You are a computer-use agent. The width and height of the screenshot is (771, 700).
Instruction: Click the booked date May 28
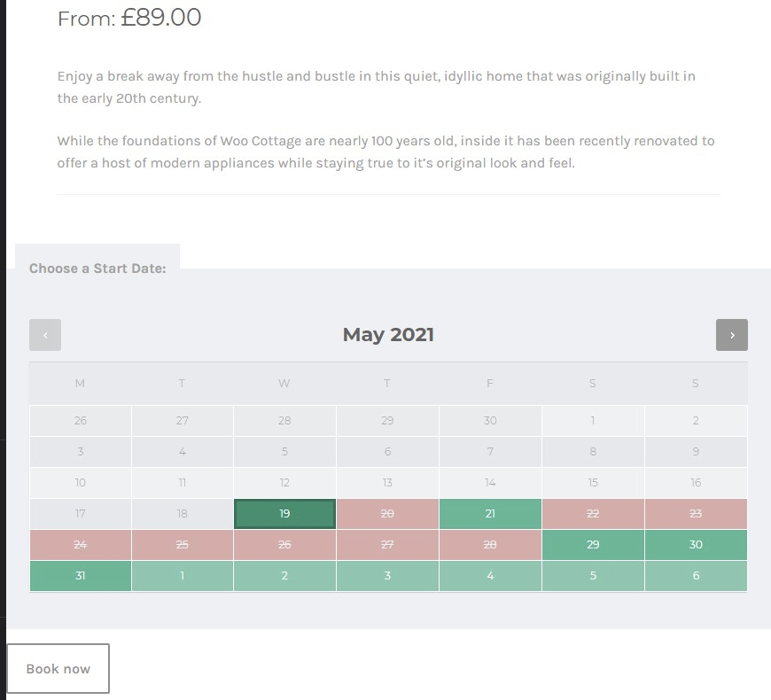(490, 545)
